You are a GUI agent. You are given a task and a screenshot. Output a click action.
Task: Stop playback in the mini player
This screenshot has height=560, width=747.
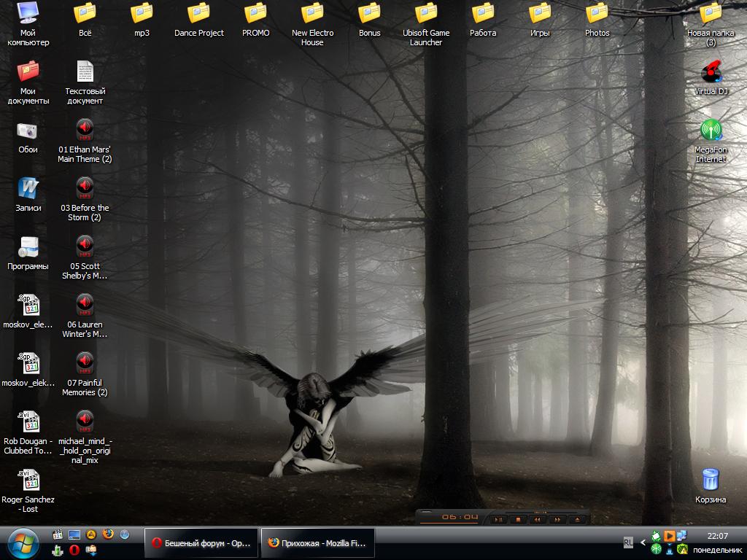(518, 519)
